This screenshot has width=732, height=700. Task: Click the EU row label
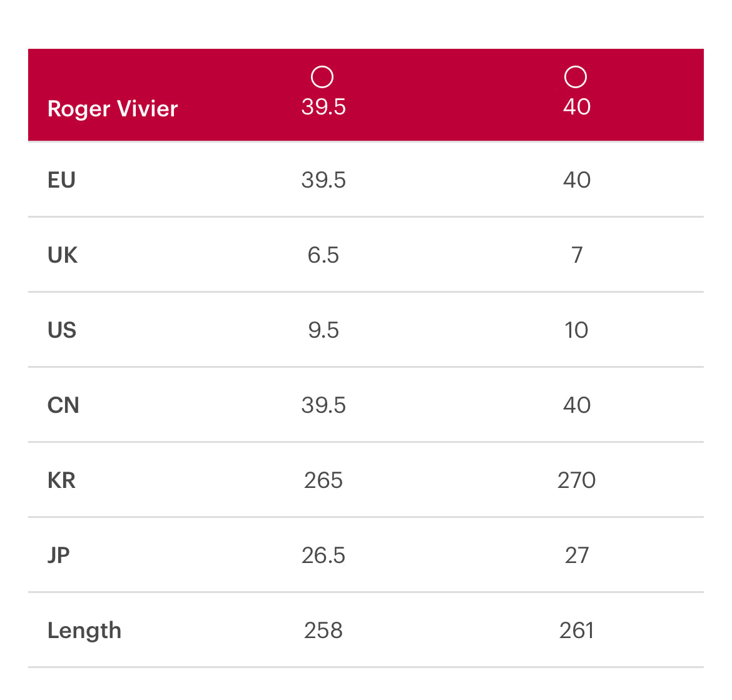(61, 180)
